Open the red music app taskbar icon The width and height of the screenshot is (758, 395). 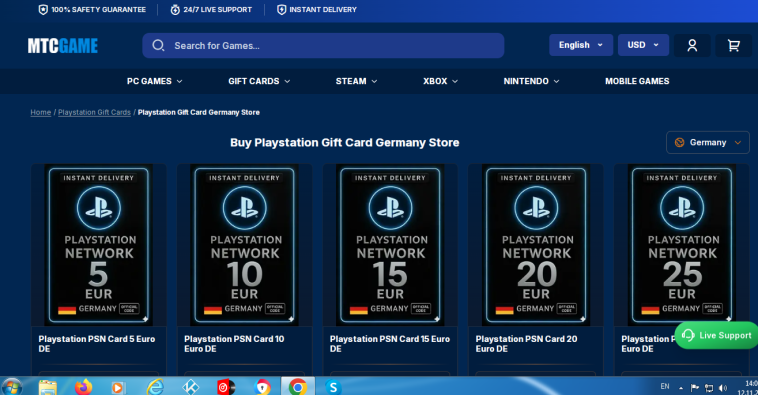click(x=226, y=387)
